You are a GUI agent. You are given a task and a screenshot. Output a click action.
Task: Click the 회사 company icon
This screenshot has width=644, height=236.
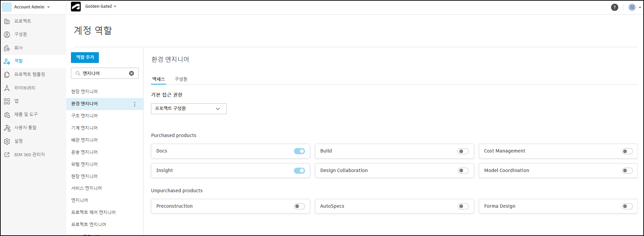click(x=7, y=48)
